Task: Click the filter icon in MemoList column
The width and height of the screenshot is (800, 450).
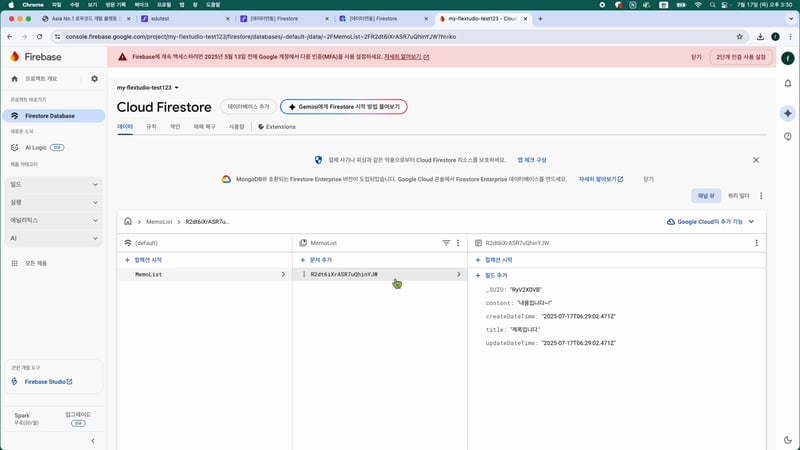Action: coord(446,243)
